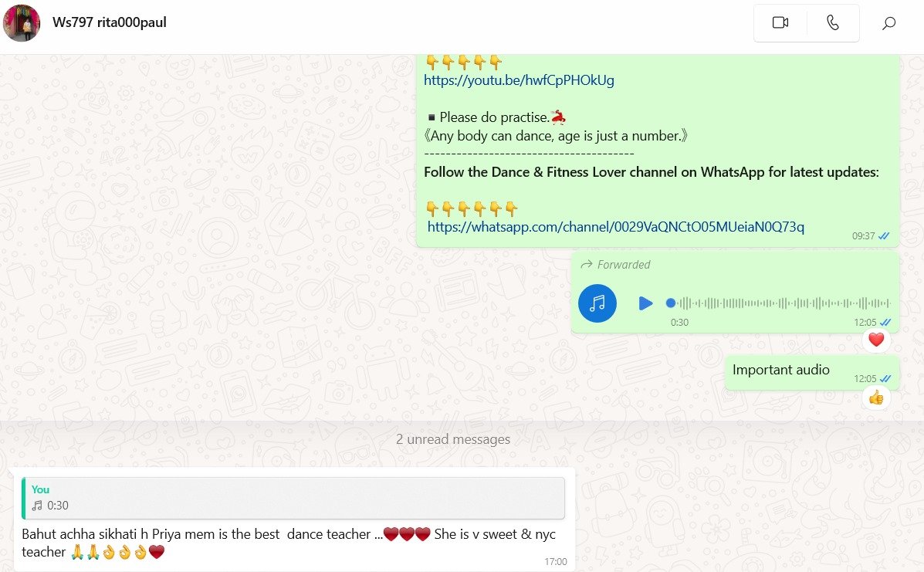Start a video call with rita000paul
The height and width of the screenshot is (572, 924).
click(780, 22)
